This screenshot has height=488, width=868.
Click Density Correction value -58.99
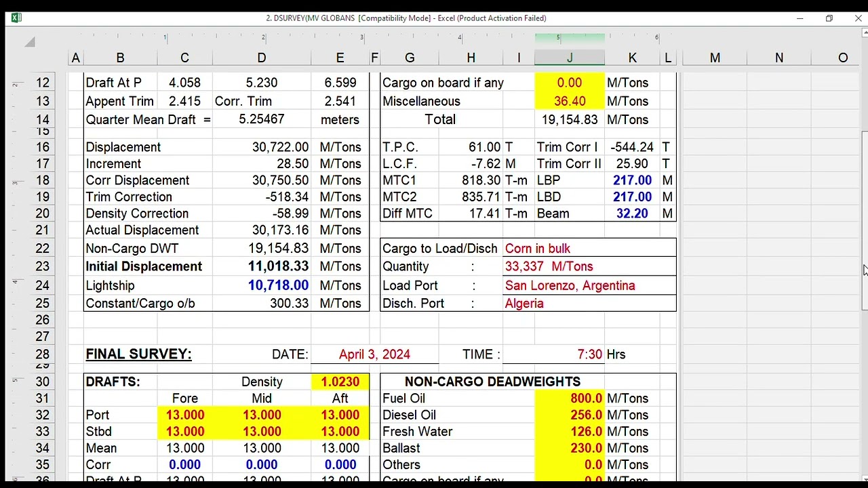coord(290,213)
